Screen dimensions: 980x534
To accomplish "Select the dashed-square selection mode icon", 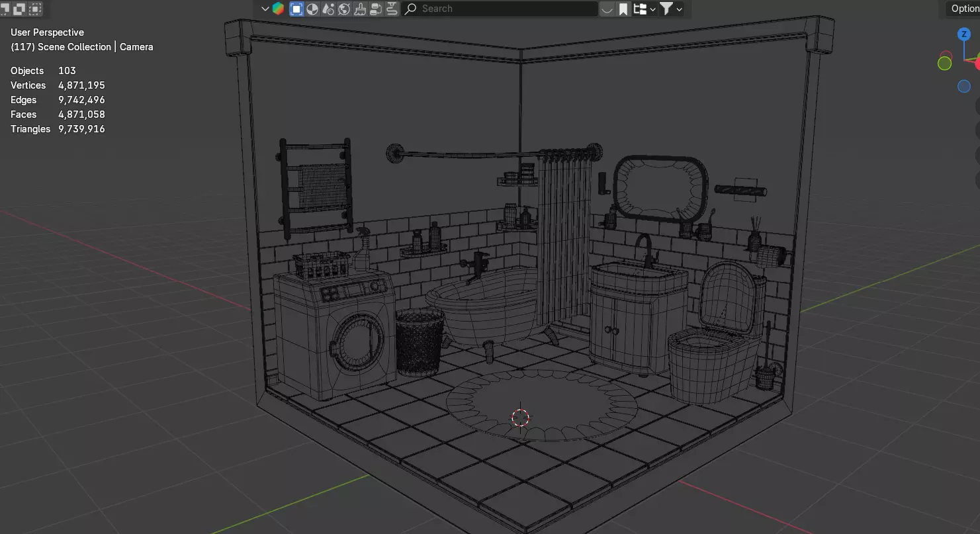I will [x=35, y=9].
